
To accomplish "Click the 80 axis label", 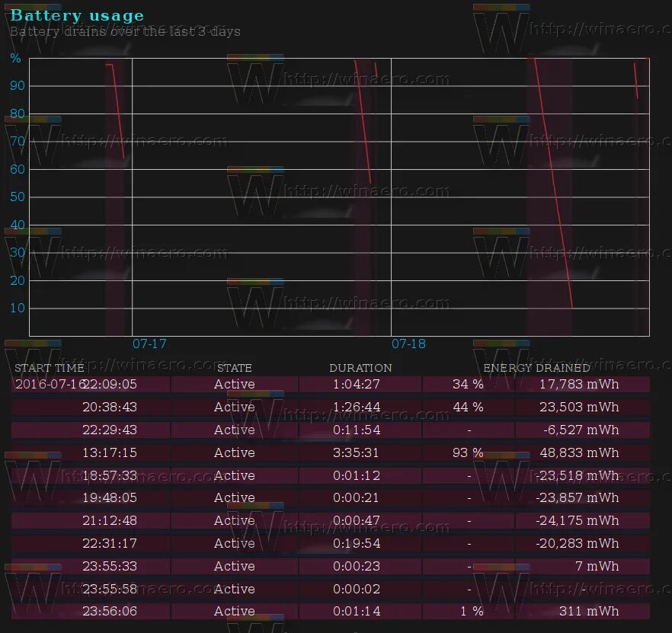I will [x=17, y=113].
